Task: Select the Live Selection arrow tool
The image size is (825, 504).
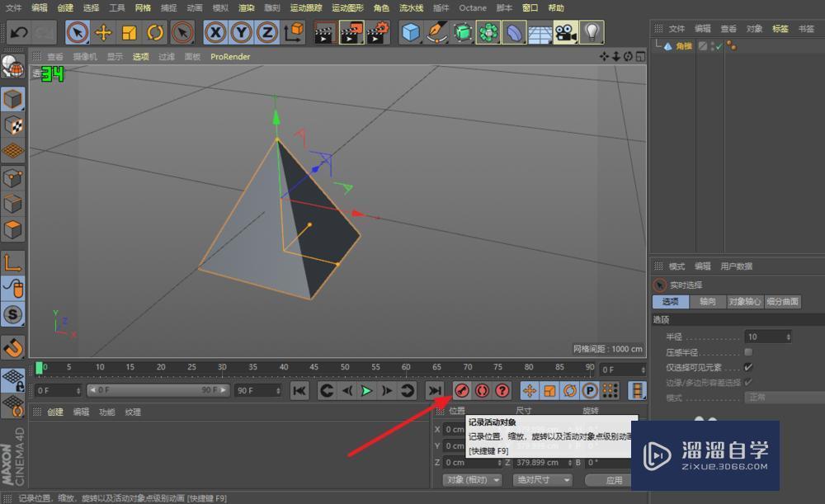Action: click(78, 33)
